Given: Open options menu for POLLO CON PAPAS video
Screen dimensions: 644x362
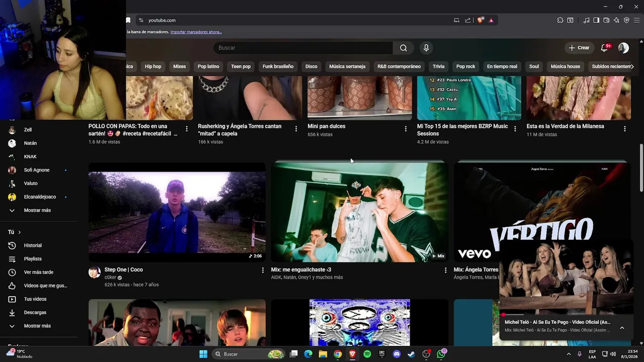Looking at the screenshot, I should click(187, 129).
